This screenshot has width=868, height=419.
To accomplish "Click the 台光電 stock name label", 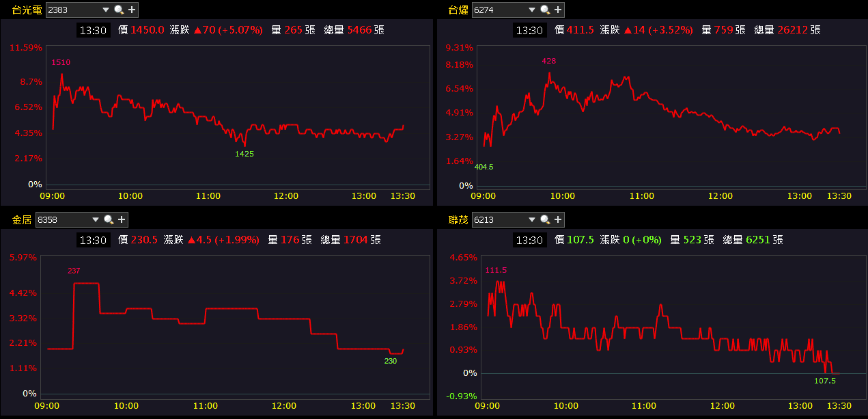I will click(27, 10).
